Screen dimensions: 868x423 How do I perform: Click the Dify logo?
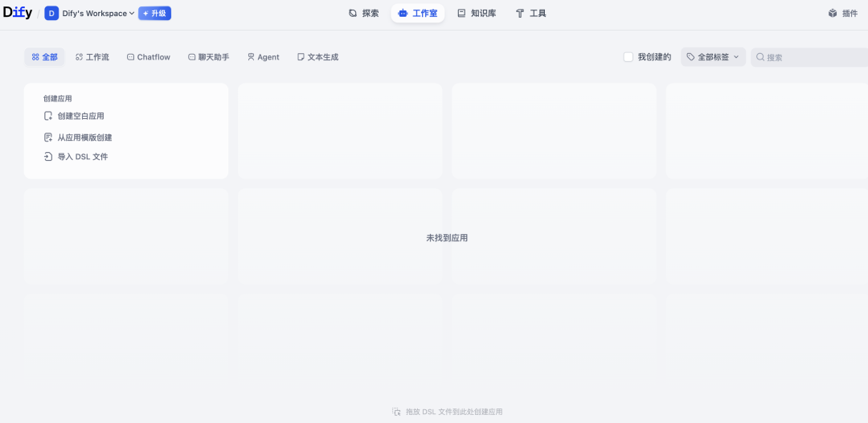[x=18, y=13]
